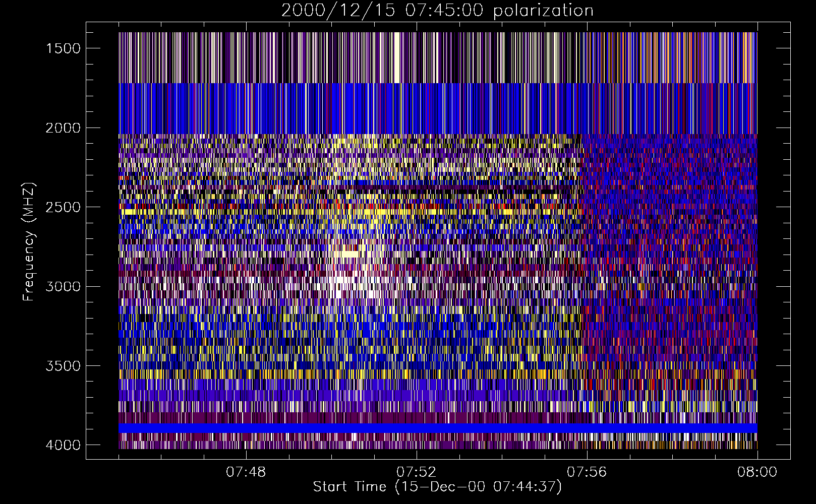
Task: Click the 07:56 time tick label
Action: pos(587,472)
